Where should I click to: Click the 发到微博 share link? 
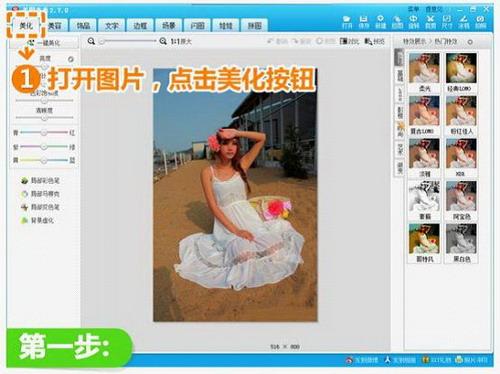click(x=362, y=360)
